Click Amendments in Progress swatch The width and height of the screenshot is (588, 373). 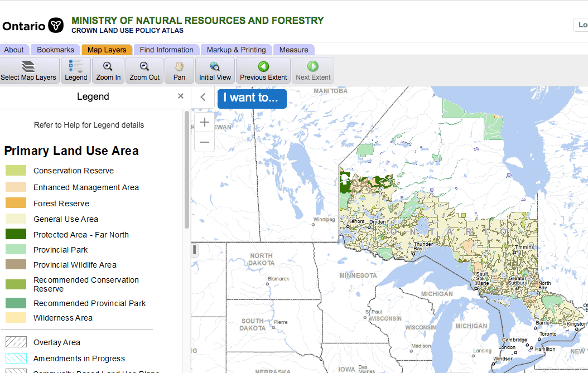coord(16,359)
